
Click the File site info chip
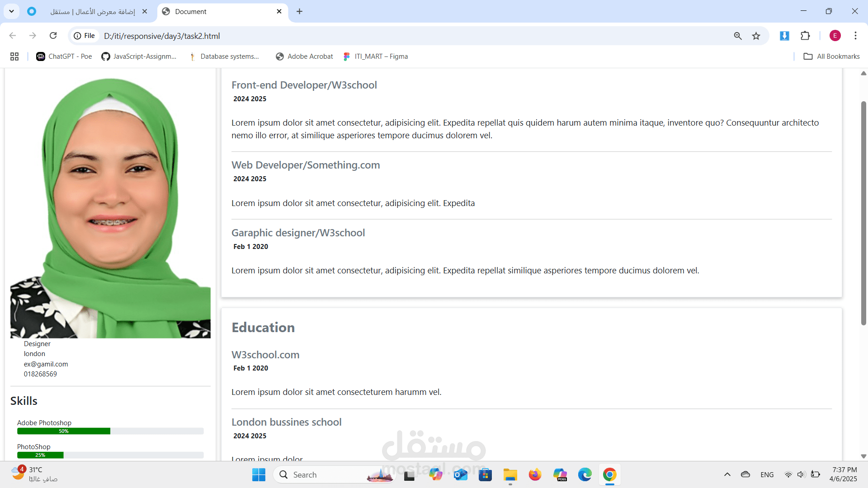click(85, 36)
